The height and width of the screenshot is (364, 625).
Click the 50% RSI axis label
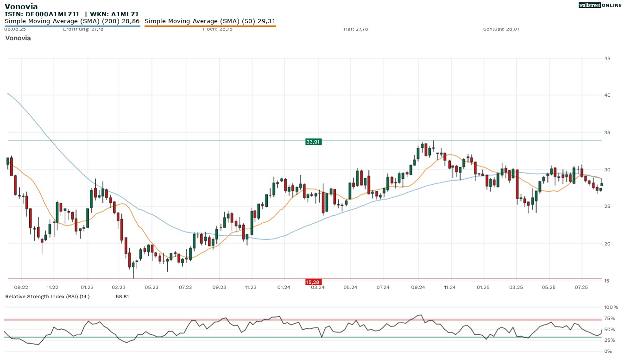(609, 329)
